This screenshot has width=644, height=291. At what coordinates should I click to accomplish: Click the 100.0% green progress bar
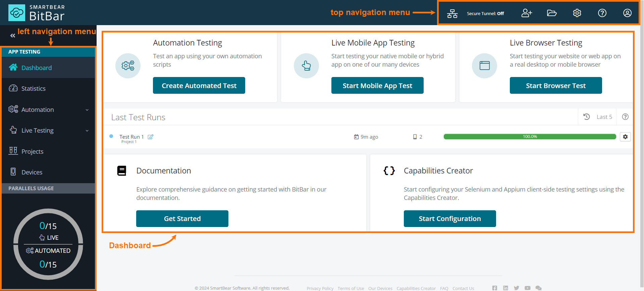[530, 137]
